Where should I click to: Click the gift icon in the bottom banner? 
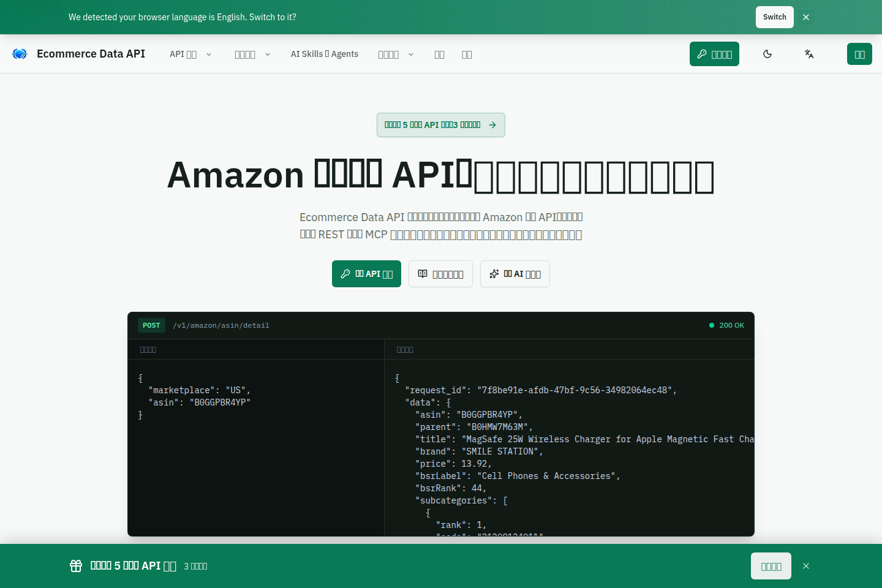click(76, 566)
